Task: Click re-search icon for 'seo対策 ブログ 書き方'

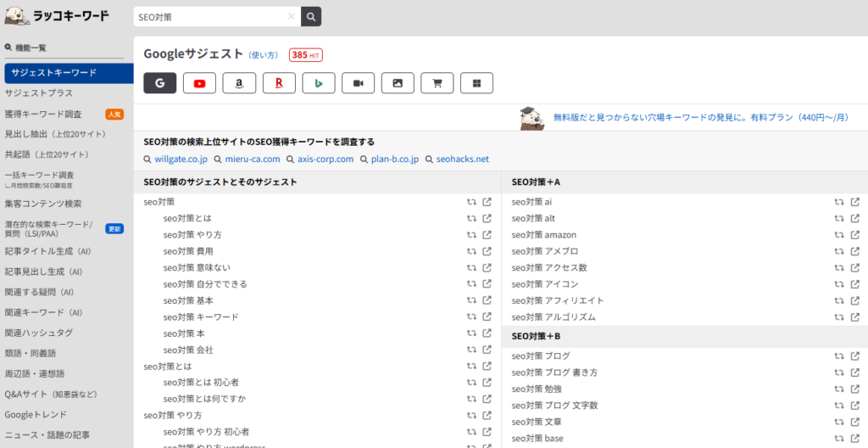Action: pyautogui.click(x=840, y=372)
